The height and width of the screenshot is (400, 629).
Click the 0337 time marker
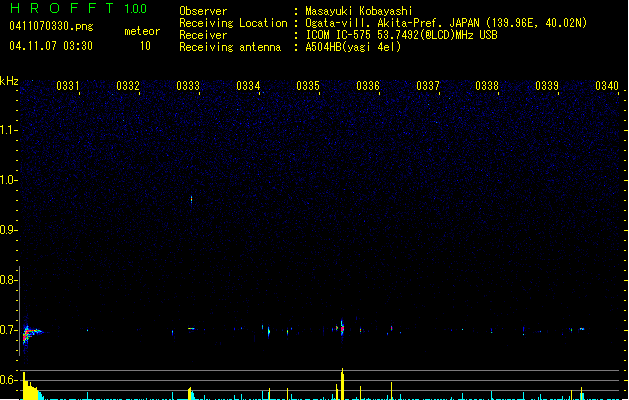pyautogui.click(x=428, y=86)
